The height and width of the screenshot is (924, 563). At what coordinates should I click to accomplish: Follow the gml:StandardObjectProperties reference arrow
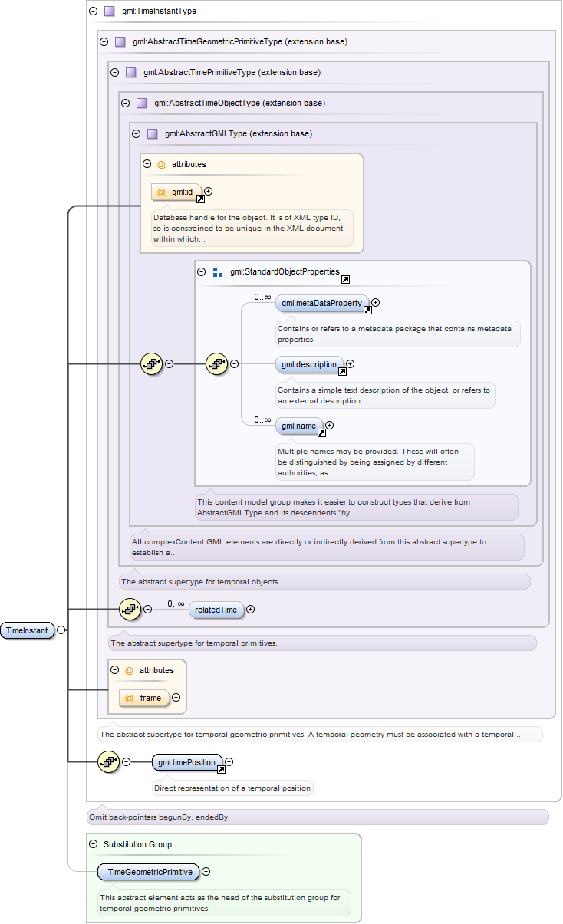click(346, 280)
